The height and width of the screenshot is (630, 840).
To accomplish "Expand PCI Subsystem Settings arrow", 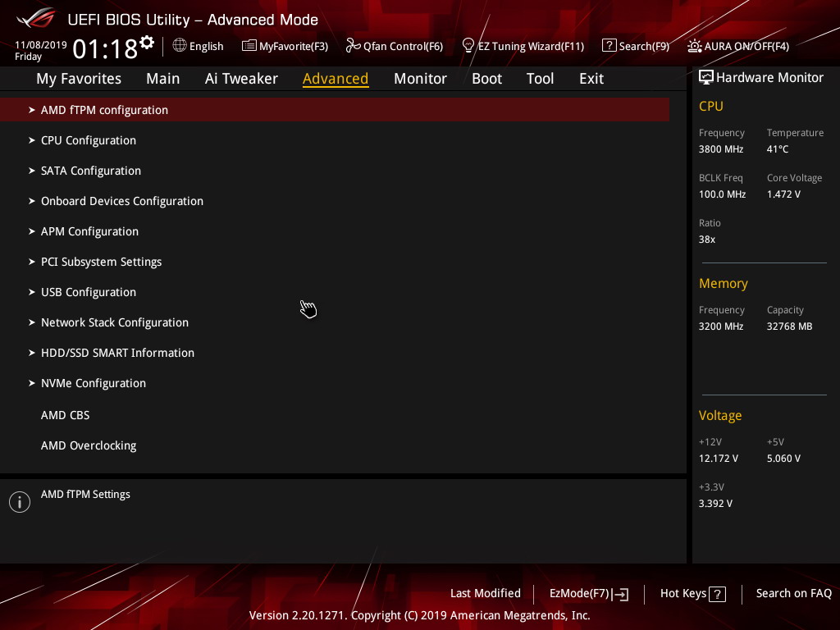I will [x=32, y=262].
